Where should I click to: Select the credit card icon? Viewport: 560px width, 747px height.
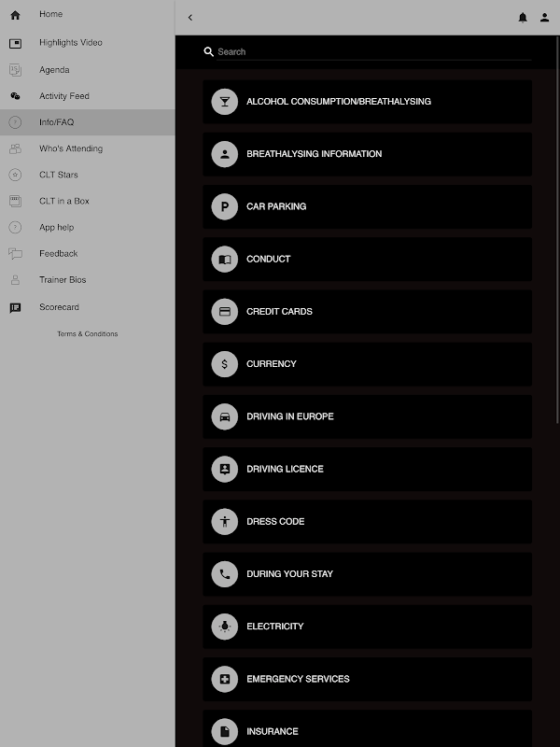[224, 312]
